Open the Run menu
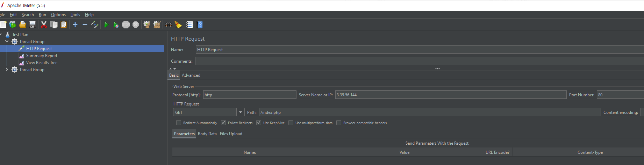The image size is (644, 165). coord(42,15)
